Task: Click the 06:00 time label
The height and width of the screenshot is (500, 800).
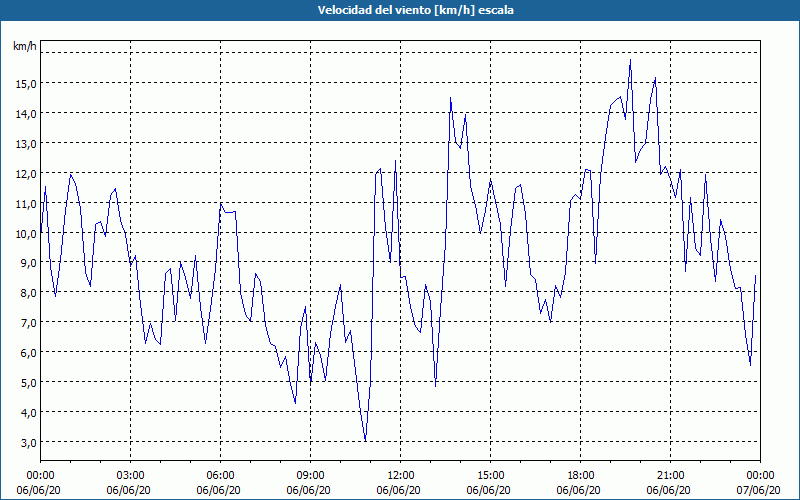Action: [220, 476]
